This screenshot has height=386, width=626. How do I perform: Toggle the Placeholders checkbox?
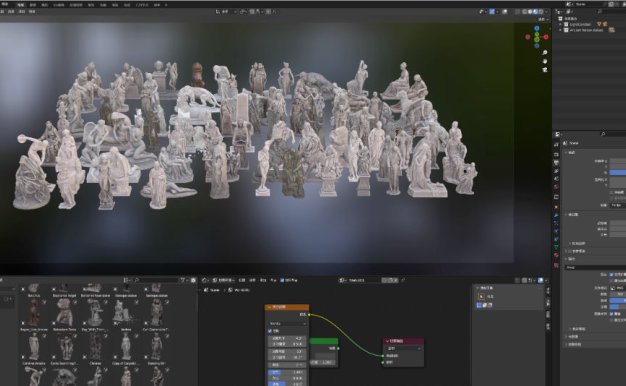(611, 320)
